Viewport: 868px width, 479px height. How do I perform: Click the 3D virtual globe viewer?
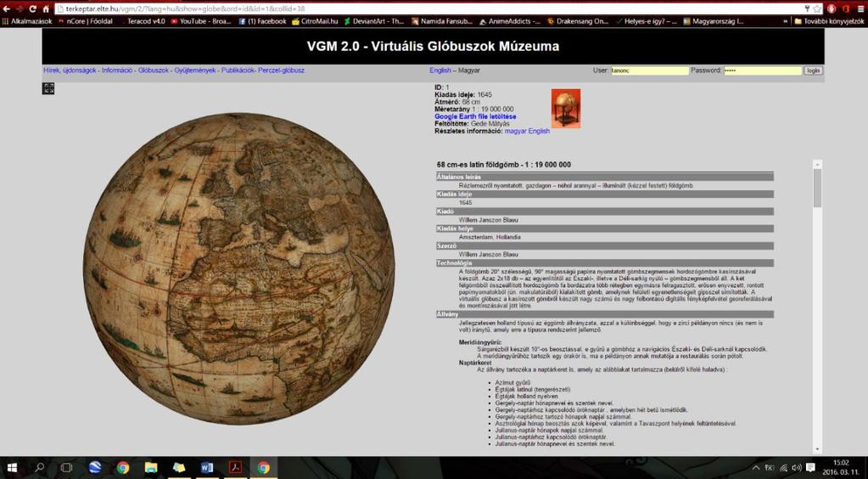click(x=239, y=268)
